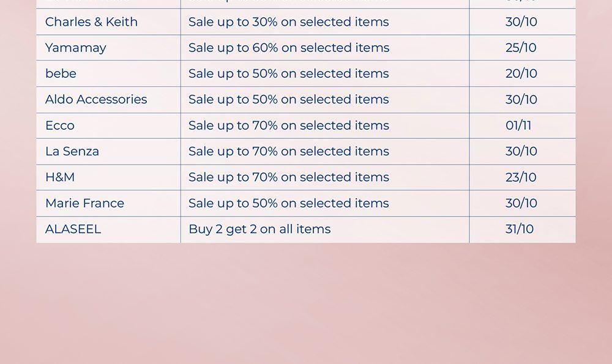Select the H&M brand cell
This screenshot has height=364, width=612.
click(x=59, y=177)
